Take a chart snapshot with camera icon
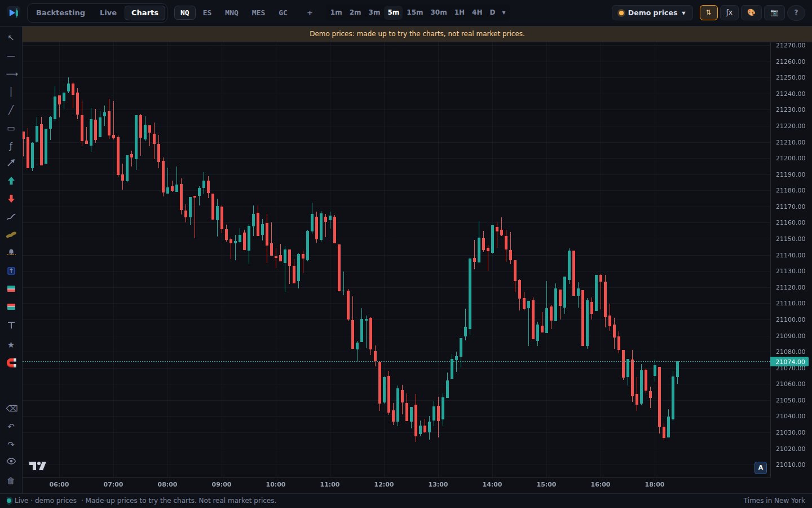812x508 pixels. coord(774,12)
